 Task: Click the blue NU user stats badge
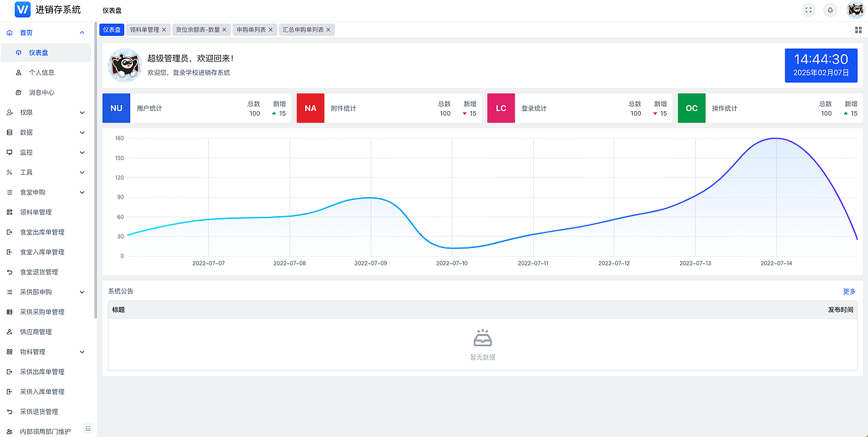click(116, 108)
